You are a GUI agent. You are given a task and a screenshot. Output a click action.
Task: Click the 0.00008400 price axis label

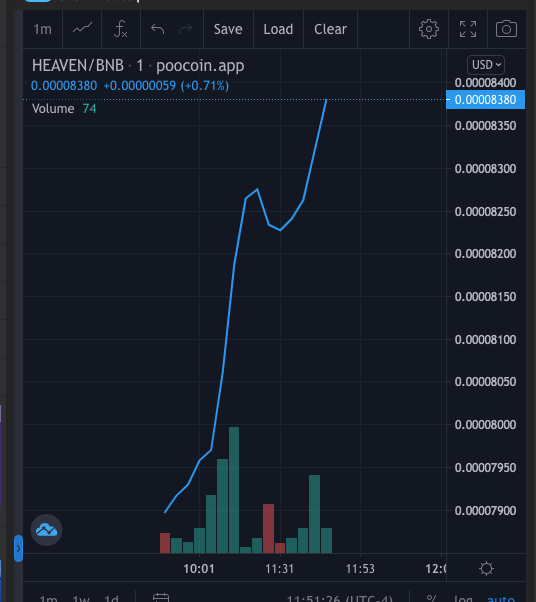[485, 83]
